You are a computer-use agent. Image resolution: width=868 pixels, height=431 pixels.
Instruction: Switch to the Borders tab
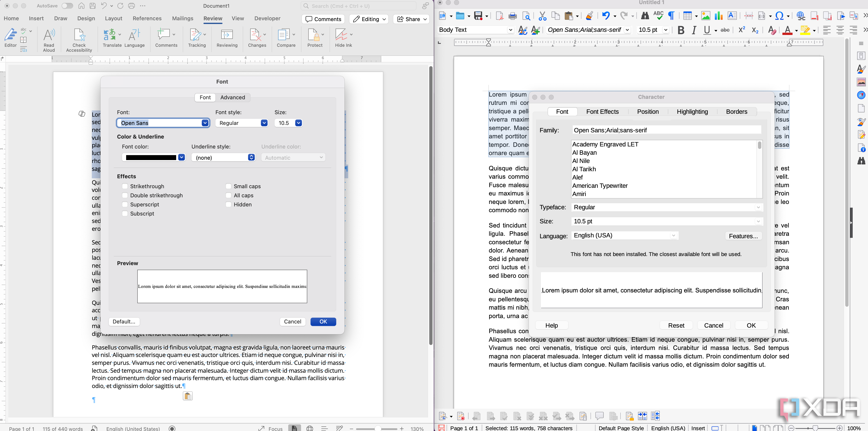point(736,111)
